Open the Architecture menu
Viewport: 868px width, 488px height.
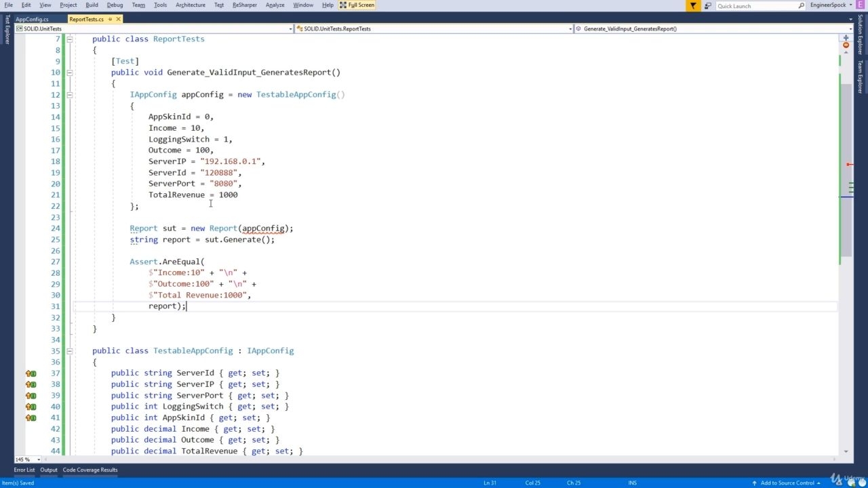191,5
